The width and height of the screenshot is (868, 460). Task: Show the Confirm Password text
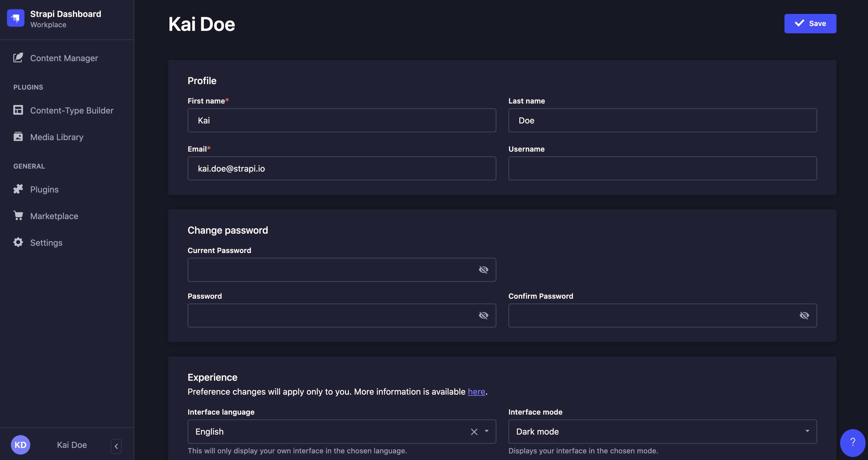(805, 315)
